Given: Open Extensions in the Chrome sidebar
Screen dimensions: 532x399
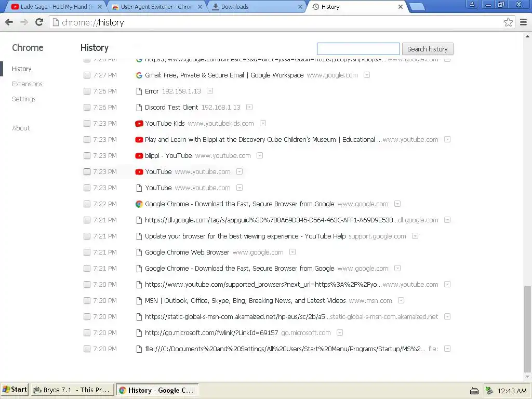Looking at the screenshot, I should [x=27, y=84].
